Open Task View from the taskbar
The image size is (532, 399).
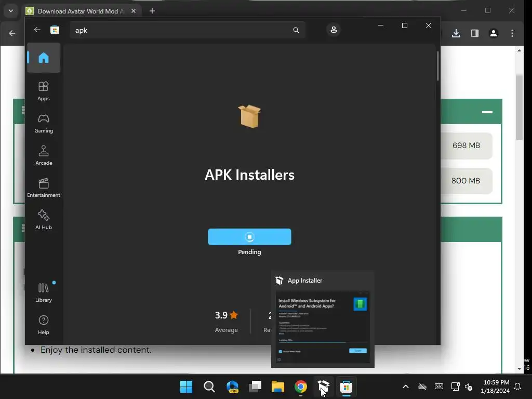click(x=255, y=387)
